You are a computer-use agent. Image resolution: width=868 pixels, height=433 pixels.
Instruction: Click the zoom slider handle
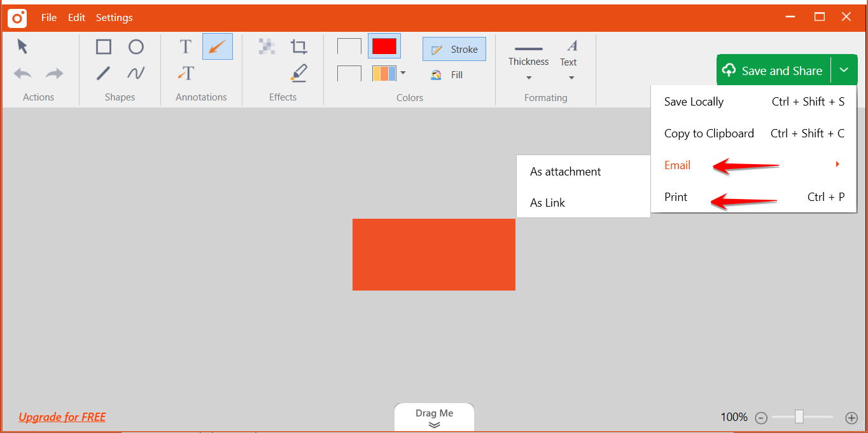coord(799,417)
